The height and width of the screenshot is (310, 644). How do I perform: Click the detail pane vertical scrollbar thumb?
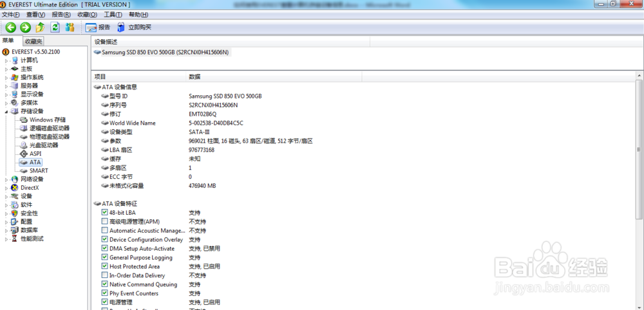(x=639, y=150)
